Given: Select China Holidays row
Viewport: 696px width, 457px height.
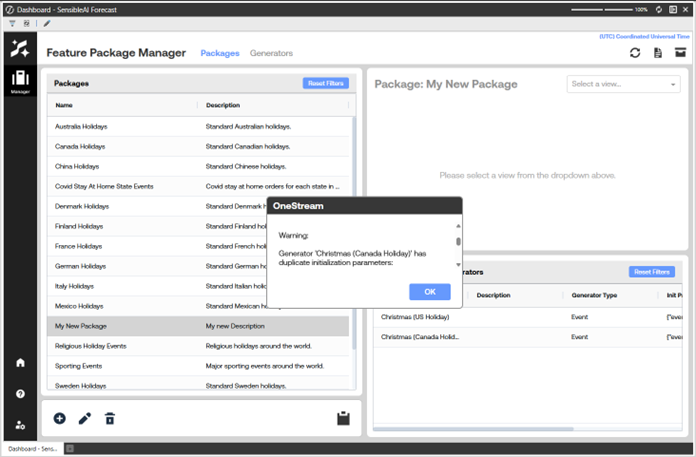Looking at the screenshot, I should (198, 166).
